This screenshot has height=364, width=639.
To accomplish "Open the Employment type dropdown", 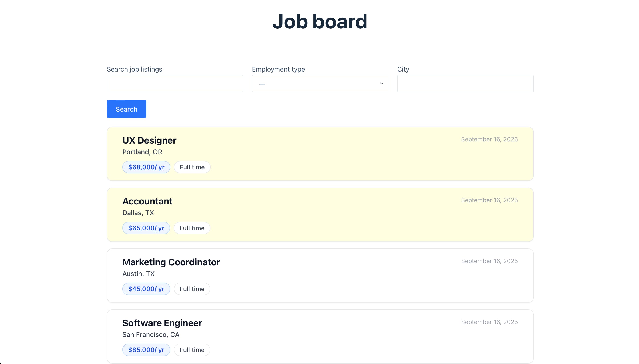I will [320, 84].
